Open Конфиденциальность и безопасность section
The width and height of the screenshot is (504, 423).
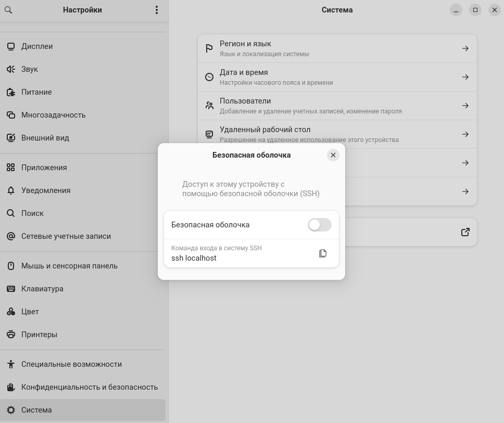89,387
